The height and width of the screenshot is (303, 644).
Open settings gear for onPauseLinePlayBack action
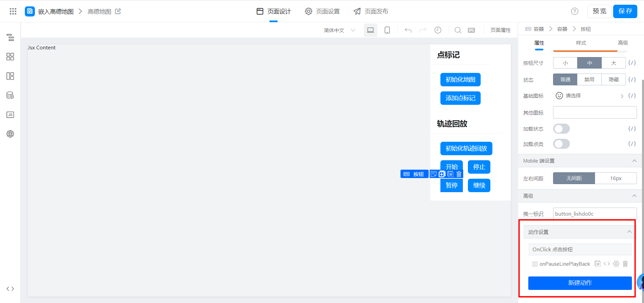click(x=616, y=264)
